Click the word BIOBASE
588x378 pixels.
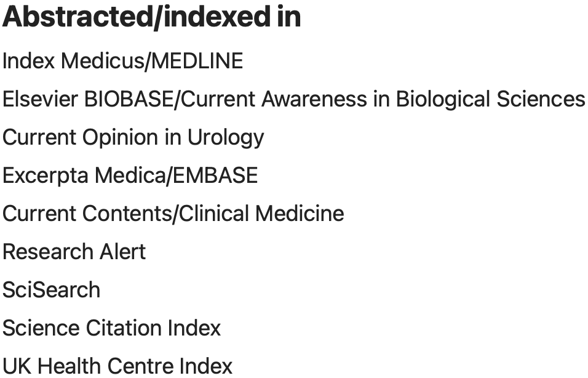click(x=129, y=100)
